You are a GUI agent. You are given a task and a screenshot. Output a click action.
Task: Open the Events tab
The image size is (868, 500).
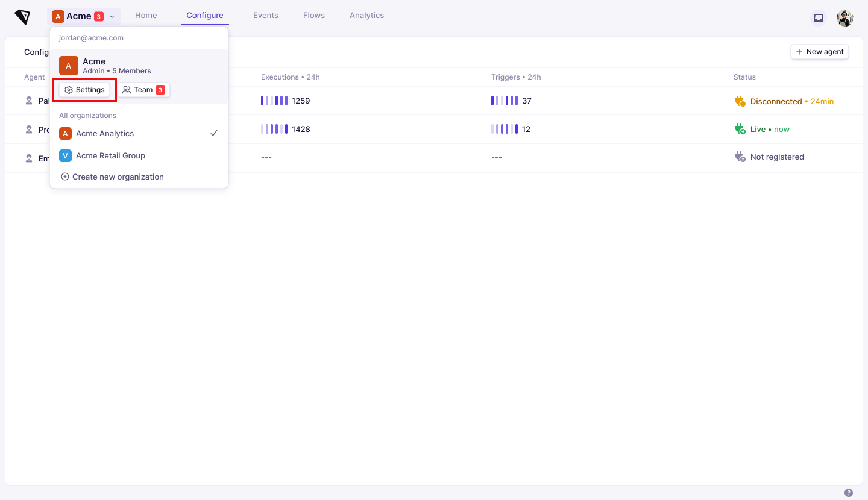point(266,16)
